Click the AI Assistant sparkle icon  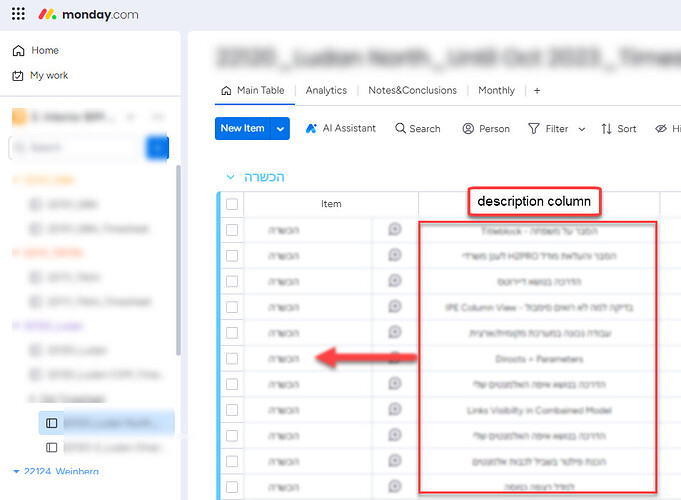click(311, 128)
